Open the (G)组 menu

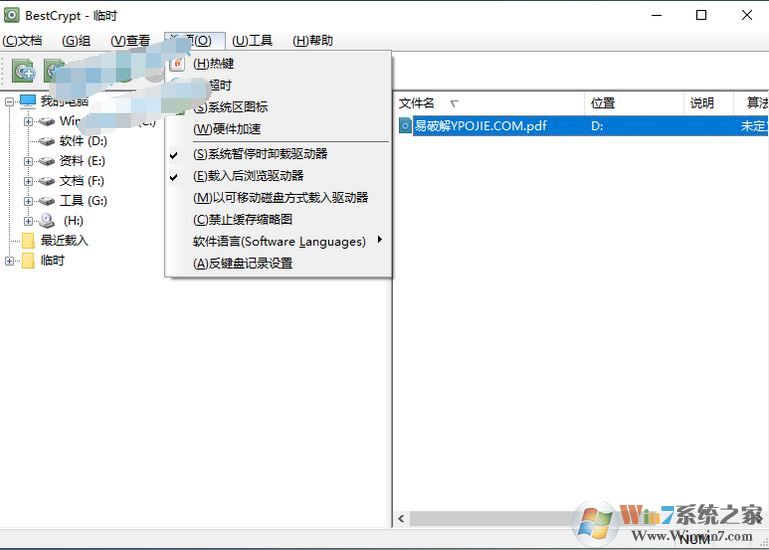76,41
